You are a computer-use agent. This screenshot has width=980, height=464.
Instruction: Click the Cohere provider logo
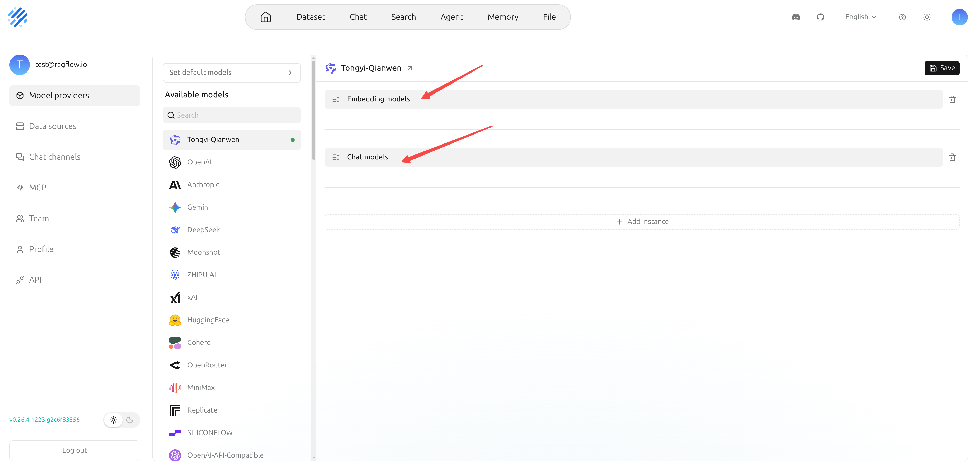click(x=175, y=343)
